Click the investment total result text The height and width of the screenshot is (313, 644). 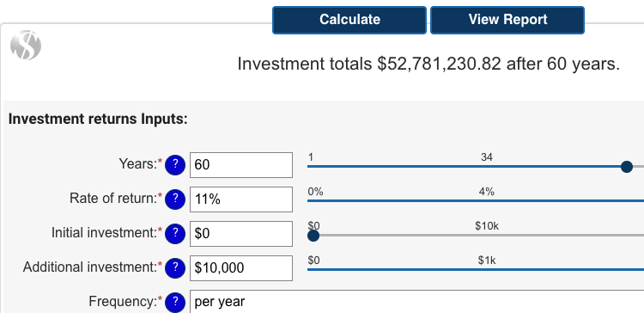[x=428, y=64]
